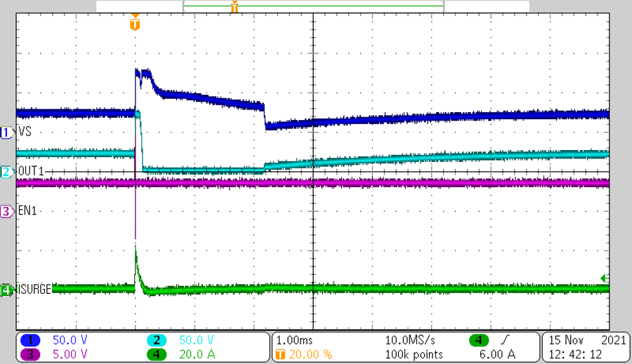This screenshot has width=632, height=364.
Task: Click the green record view bar at top
Action: (313, 6)
